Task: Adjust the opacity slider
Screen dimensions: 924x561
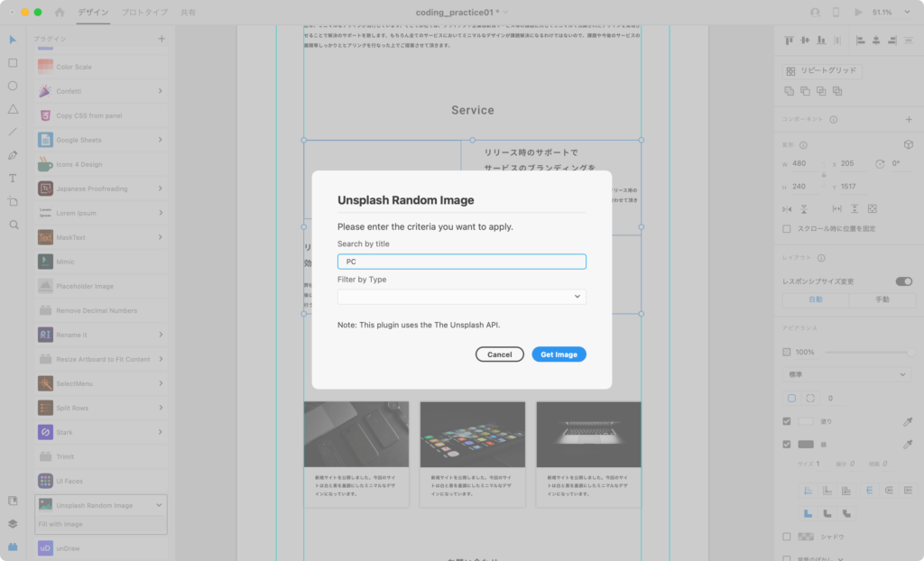Action: 871,352
